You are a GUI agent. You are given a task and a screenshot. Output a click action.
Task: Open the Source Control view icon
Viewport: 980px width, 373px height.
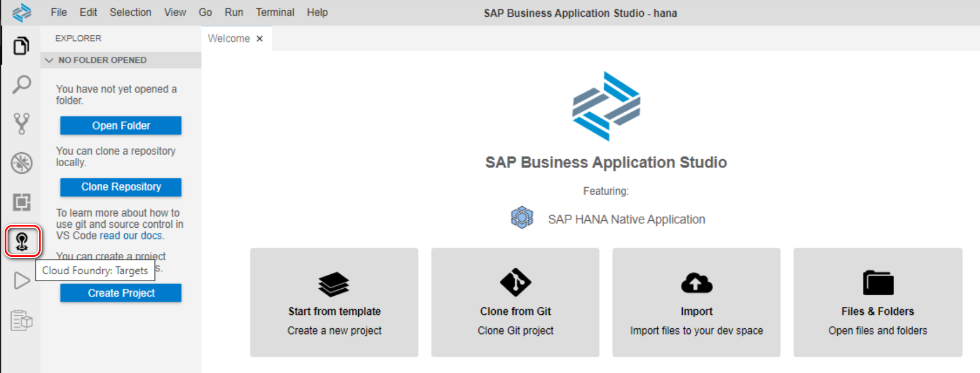point(21,123)
